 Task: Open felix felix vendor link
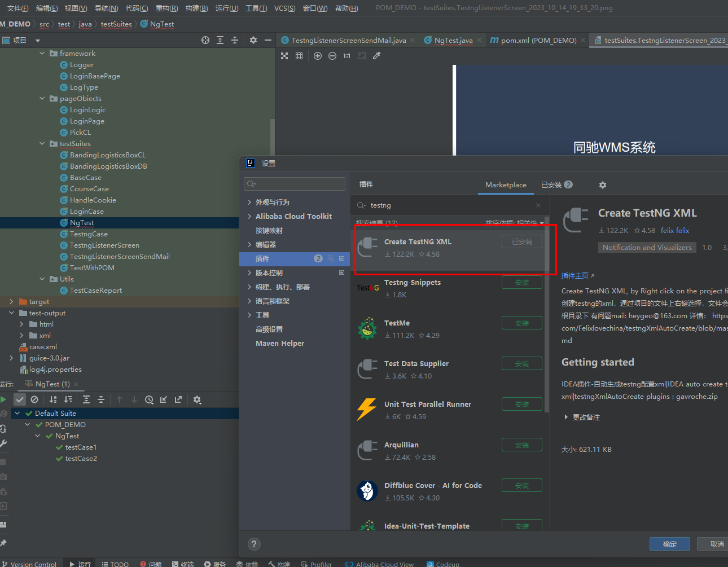pos(675,230)
